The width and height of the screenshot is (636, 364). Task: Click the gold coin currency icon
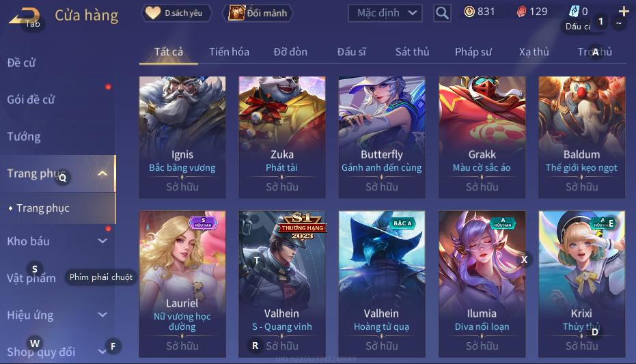click(469, 12)
